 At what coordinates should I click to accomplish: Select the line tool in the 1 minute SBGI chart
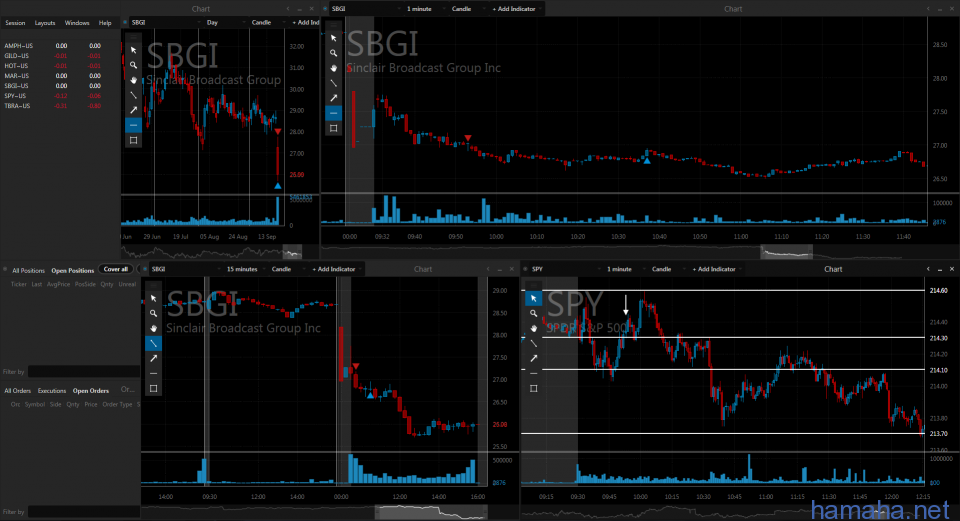334,83
